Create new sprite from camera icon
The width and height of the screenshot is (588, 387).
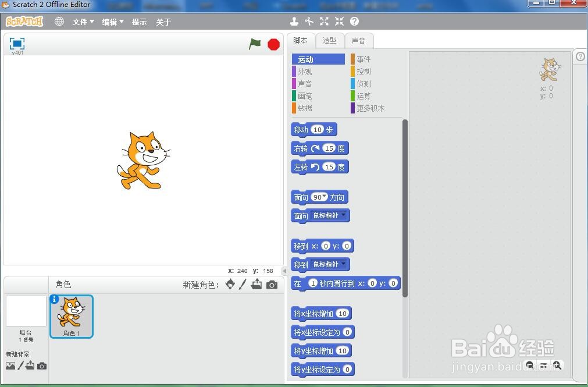coord(272,285)
